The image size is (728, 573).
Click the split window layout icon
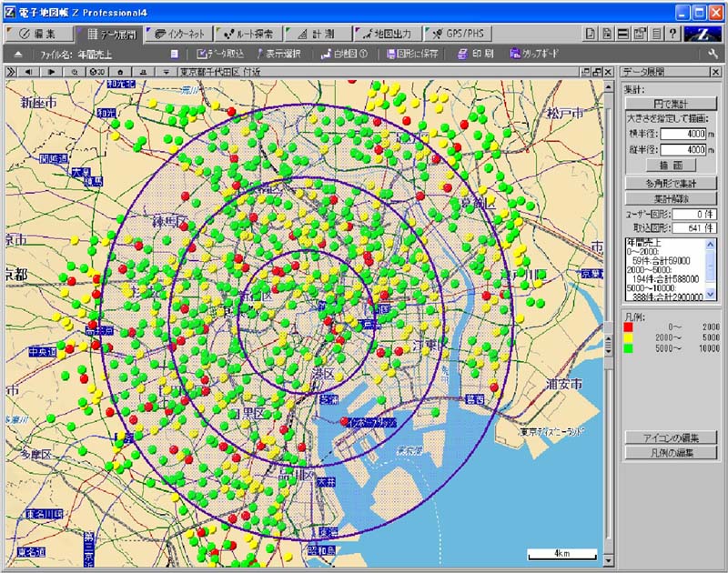[623, 34]
